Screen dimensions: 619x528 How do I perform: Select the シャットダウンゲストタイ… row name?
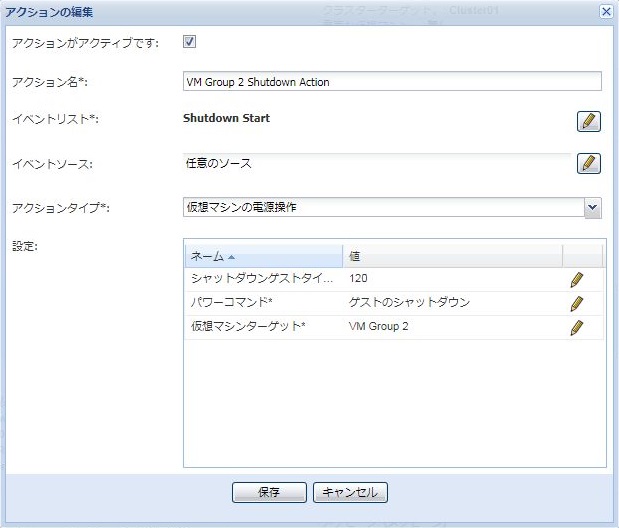tap(262, 280)
